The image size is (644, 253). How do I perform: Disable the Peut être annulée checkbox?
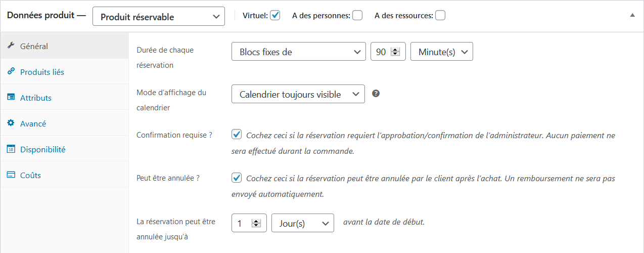pos(237,178)
